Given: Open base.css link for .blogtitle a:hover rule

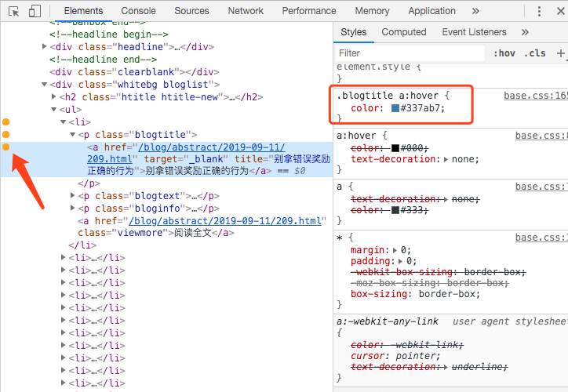Looking at the screenshot, I should (x=535, y=95).
